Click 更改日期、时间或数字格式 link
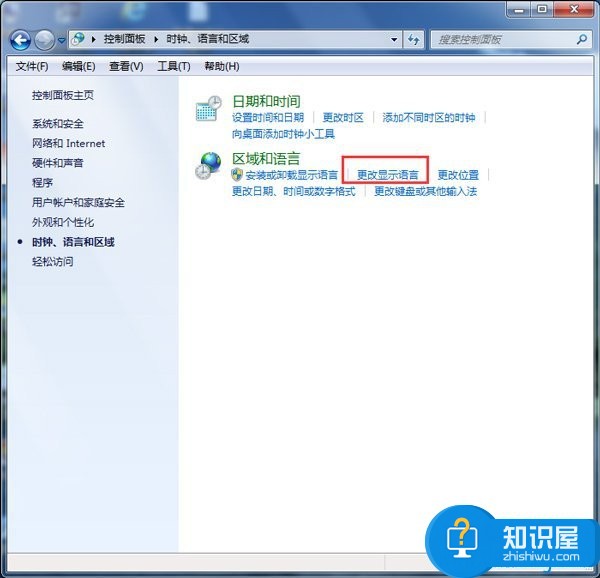Viewport: 600px width, 578px height. pyautogui.click(x=294, y=191)
